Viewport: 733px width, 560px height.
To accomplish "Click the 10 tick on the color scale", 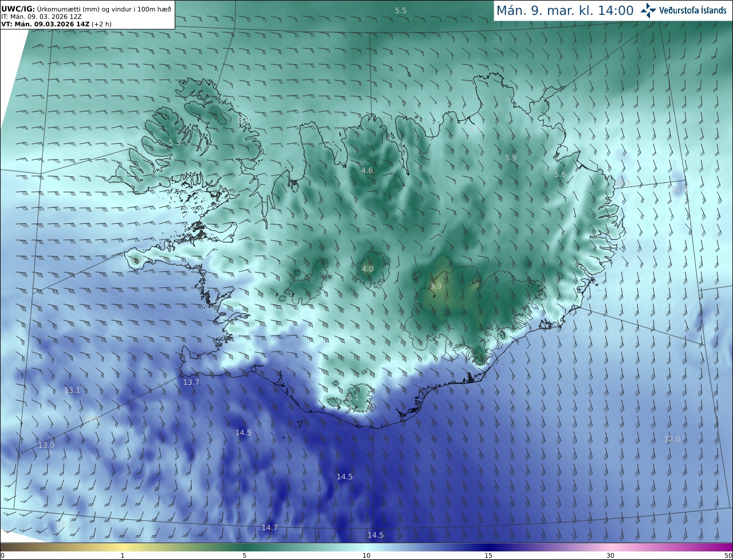I will tap(366, 555).
